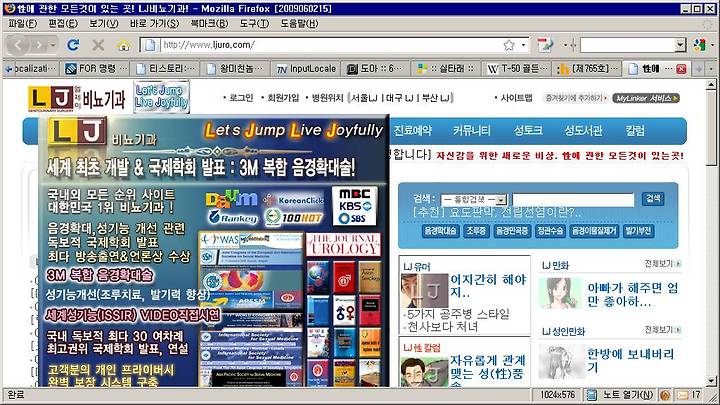Click in the site search text field

[574, 200]
